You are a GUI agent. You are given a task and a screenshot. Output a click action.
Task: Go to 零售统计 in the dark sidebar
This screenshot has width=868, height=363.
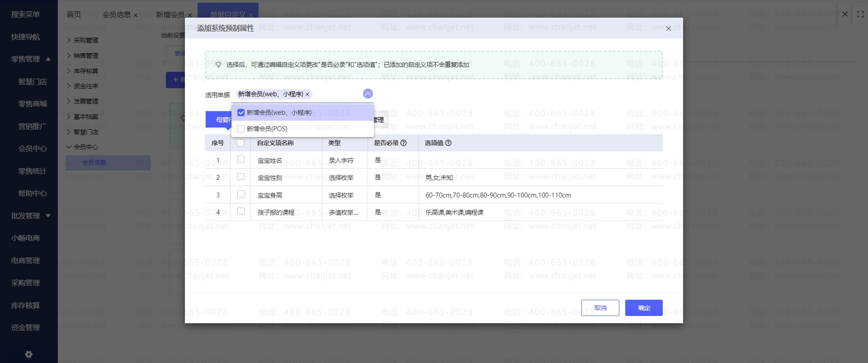[x=33, y=171]
